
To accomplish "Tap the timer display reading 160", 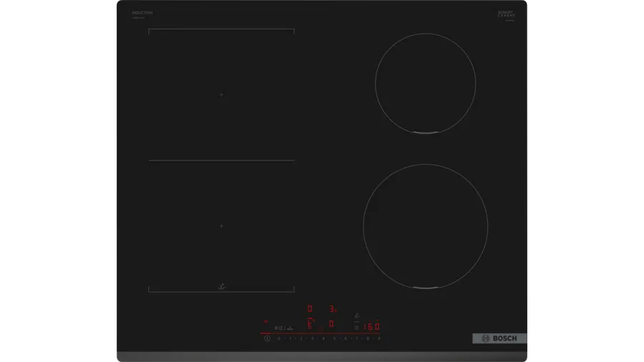I will (x=371, y=327).
